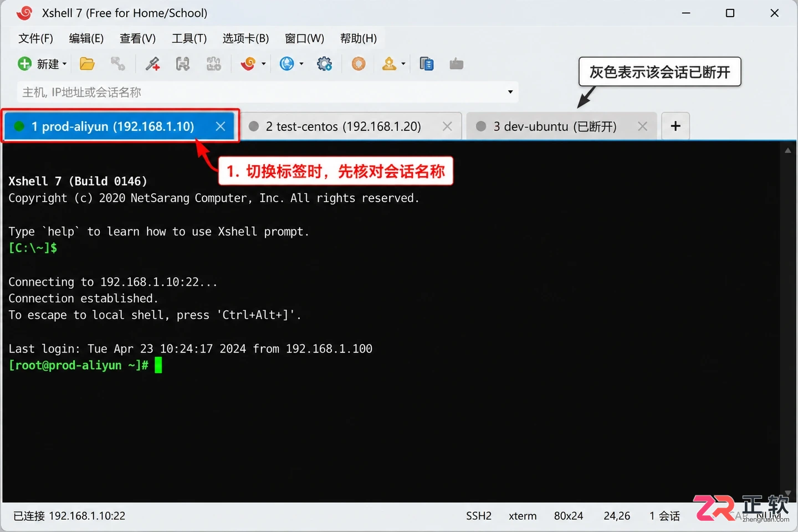Click 已连接 192.168.1.10:22 status text
Viewport: 798px width, 532px height.
click(x=69, y=516)
